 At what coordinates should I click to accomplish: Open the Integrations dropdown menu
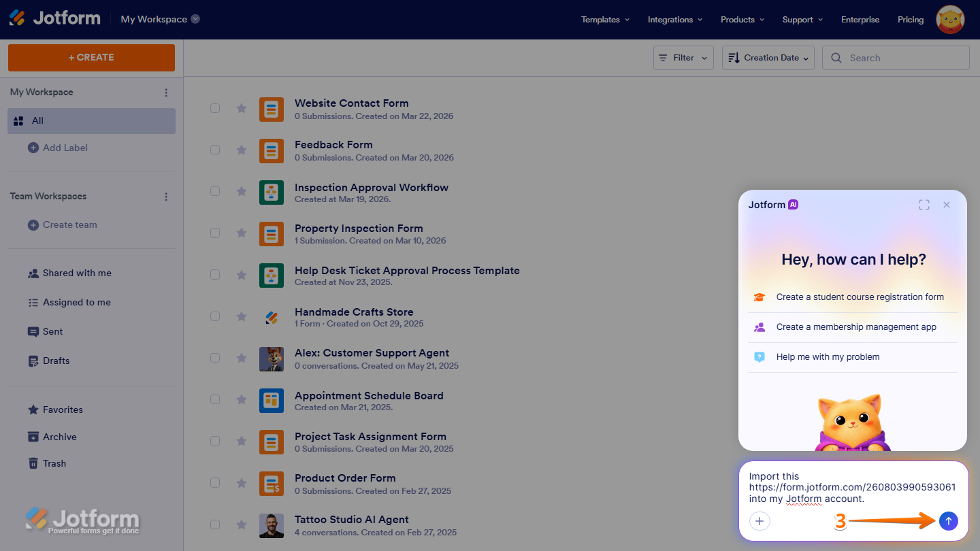(675, 20)
